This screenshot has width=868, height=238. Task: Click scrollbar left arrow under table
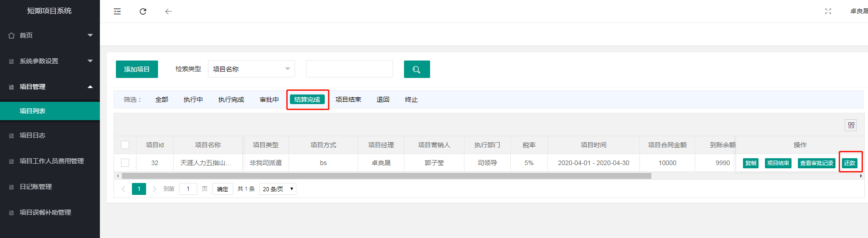click(x=118, y=176)
